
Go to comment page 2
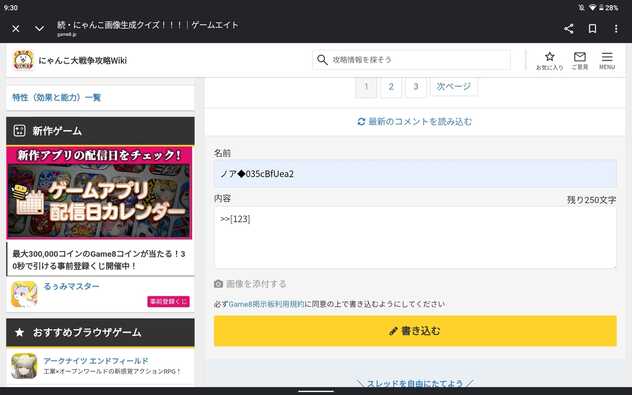pyautogui.click(x=391, y=86)
